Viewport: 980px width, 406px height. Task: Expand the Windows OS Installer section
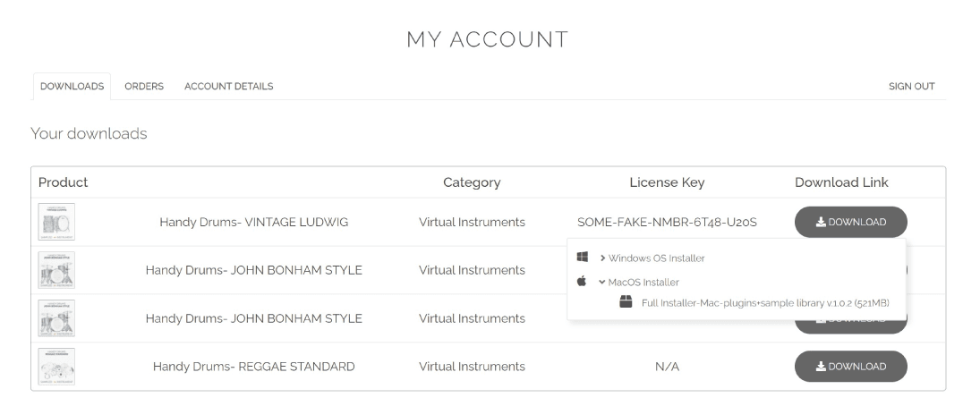pos(652,258)
